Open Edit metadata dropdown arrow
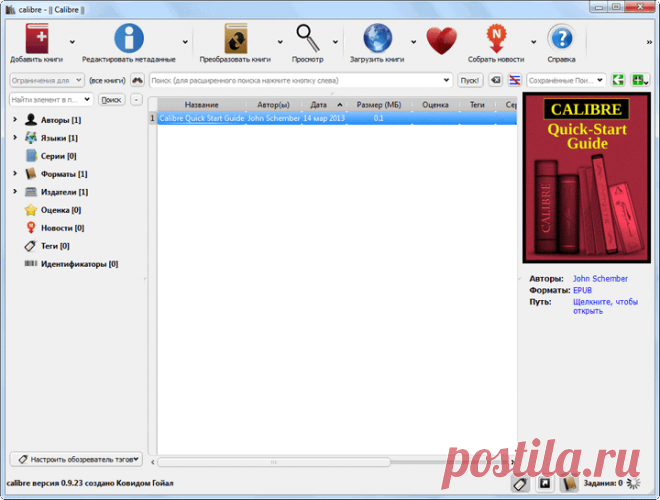 click(185, 42)
